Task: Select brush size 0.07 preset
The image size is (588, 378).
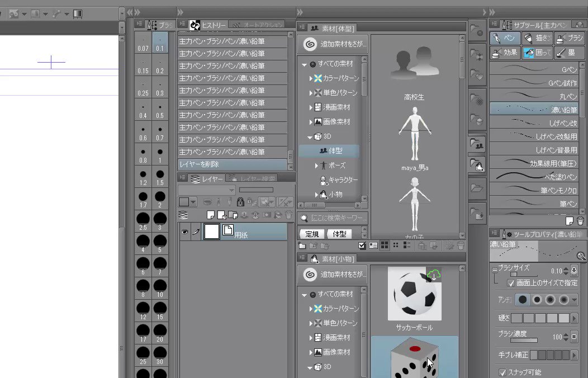Action: click(143, 42)
